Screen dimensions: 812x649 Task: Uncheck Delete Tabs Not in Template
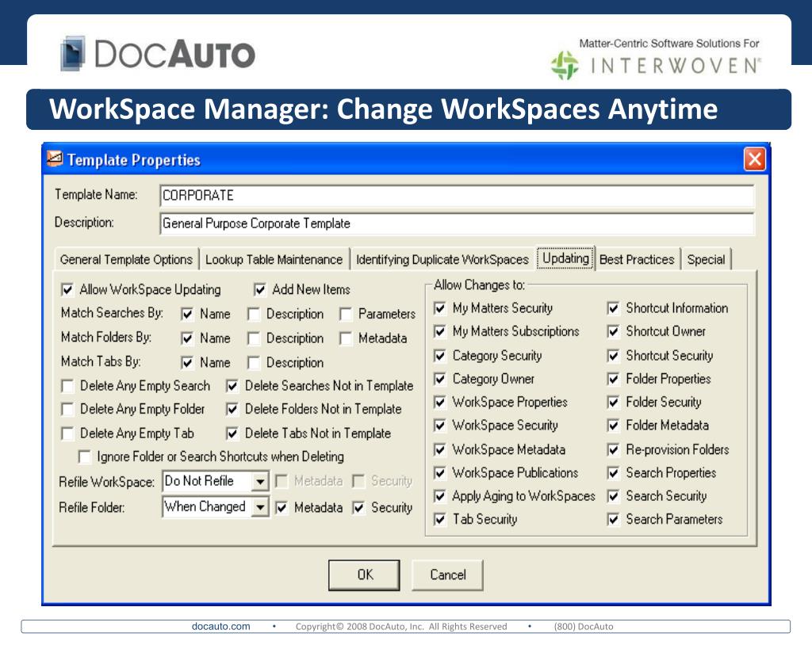point(232,433)
